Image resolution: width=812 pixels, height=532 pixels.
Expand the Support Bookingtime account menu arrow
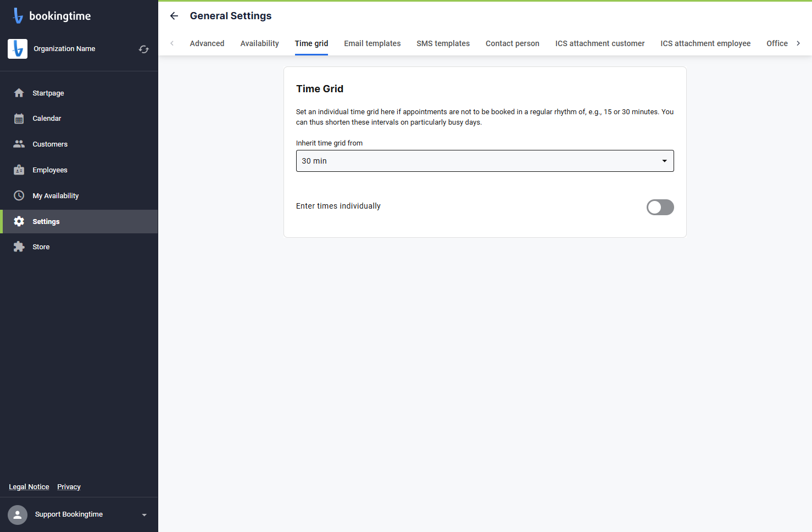[144, 515]
